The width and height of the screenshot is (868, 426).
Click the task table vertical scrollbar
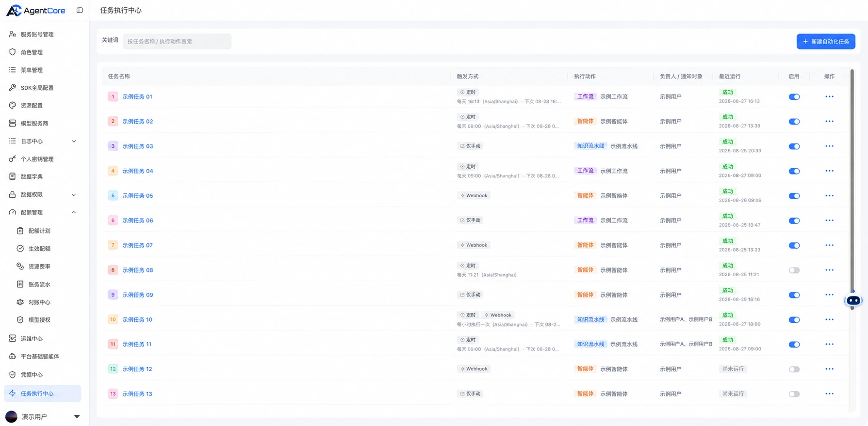click(852, 189)
